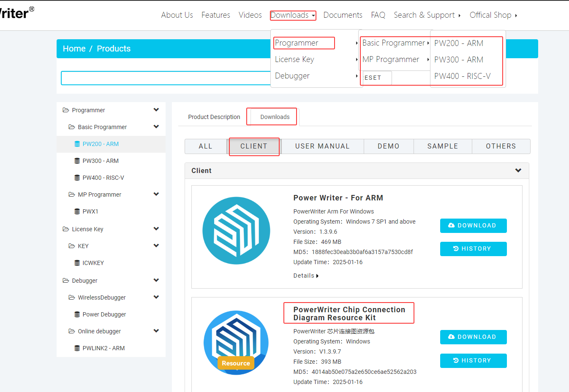Open the Videos page link
Screen dimensions: 569x392
pyautogui.click(x=250, y=15)
